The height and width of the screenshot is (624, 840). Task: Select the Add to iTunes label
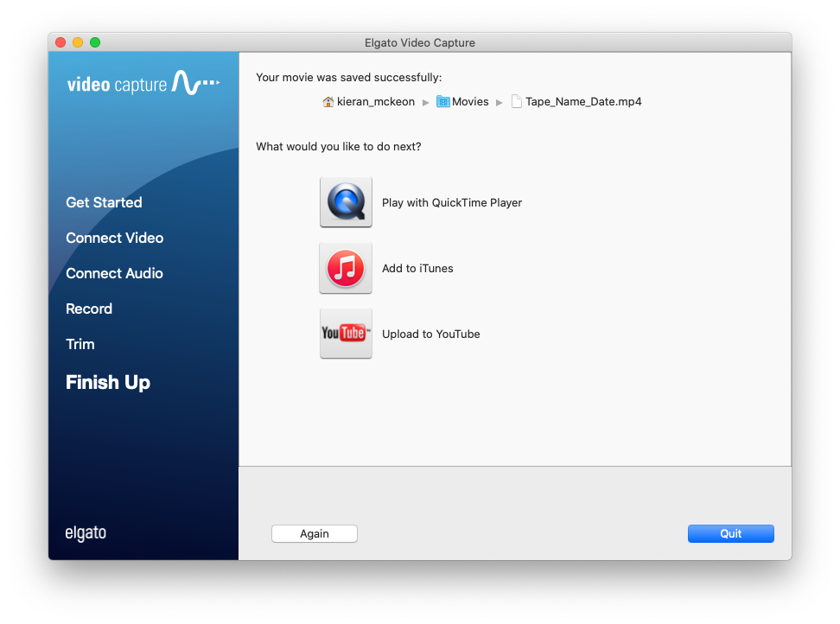click(417, 268)
